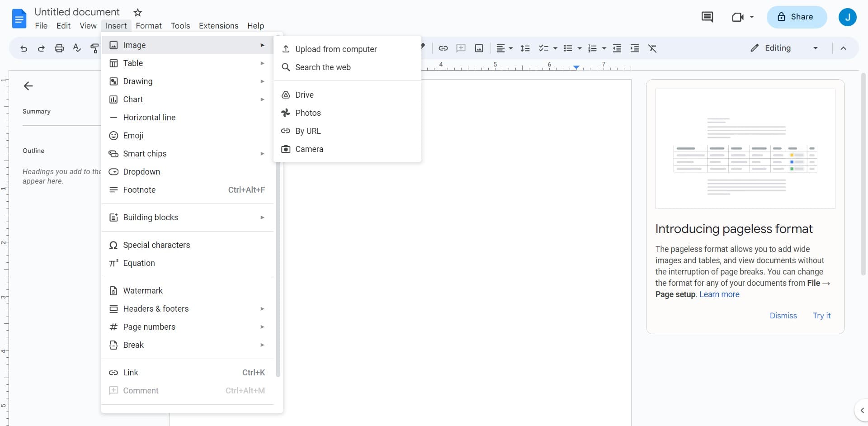Redo the last action

click(41, 48)
